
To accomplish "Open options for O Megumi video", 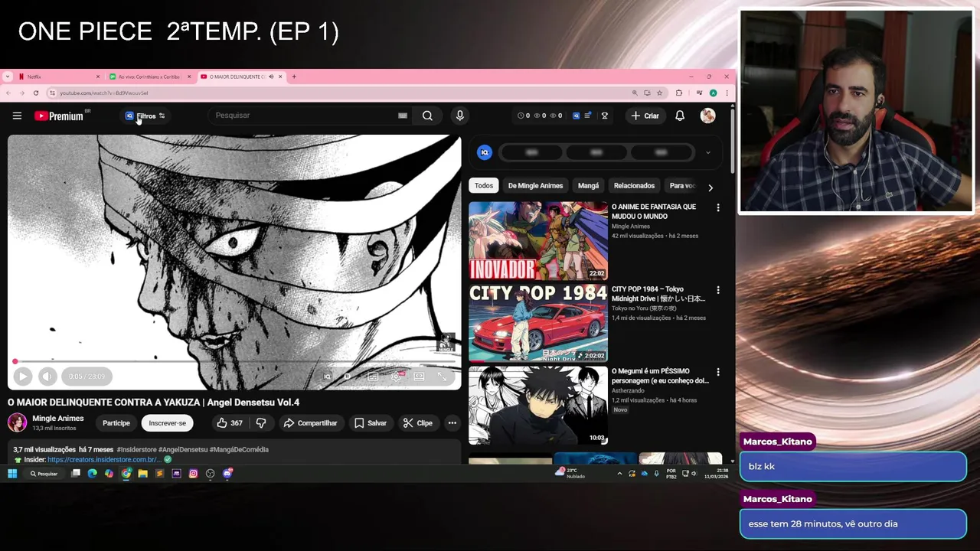I will 717,373.
